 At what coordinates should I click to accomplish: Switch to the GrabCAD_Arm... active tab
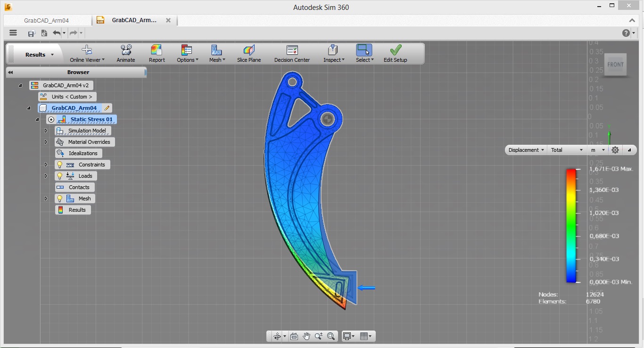point(134,20)
